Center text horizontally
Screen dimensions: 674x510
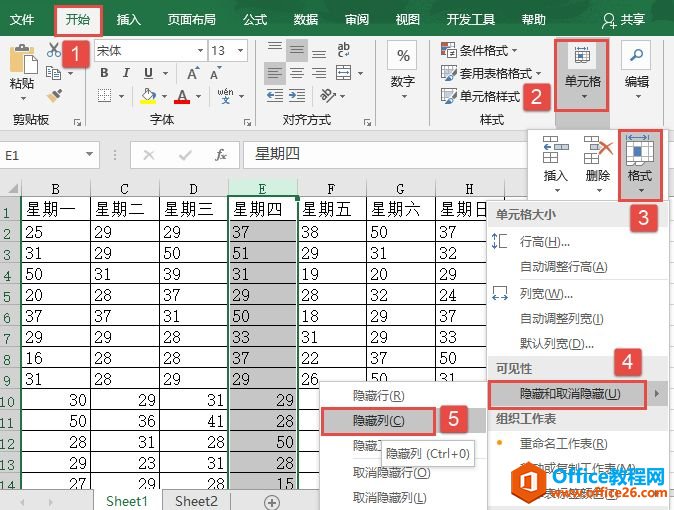[x=297, y=73]
